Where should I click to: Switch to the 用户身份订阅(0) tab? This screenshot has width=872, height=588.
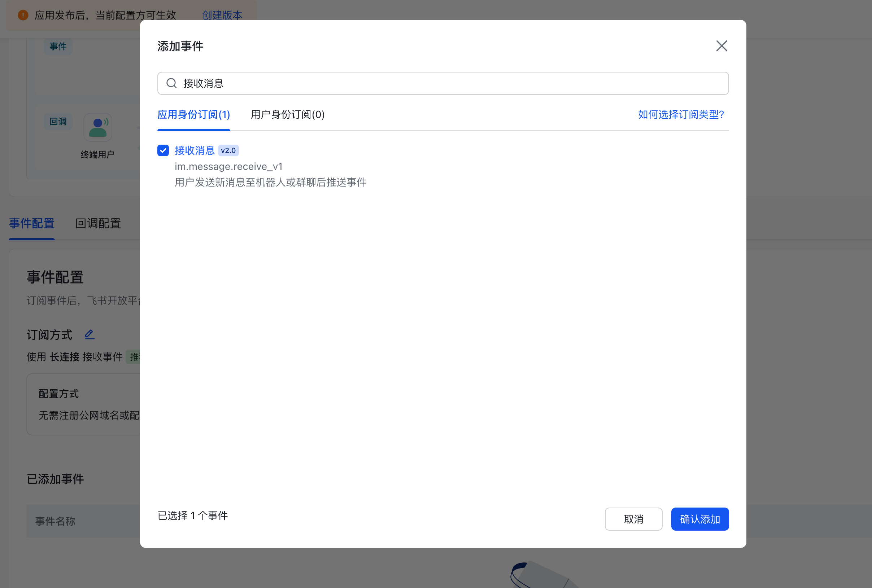pyautogui.click(x=287, y=115)
